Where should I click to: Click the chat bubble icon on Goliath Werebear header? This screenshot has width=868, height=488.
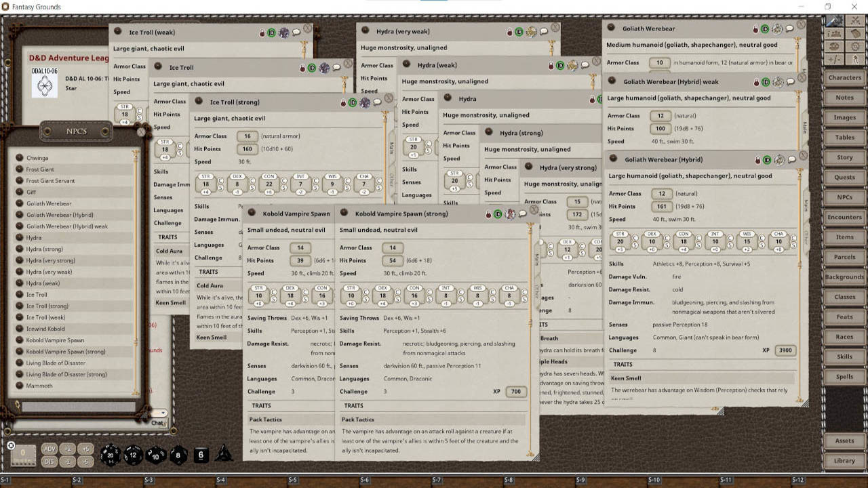789,28
